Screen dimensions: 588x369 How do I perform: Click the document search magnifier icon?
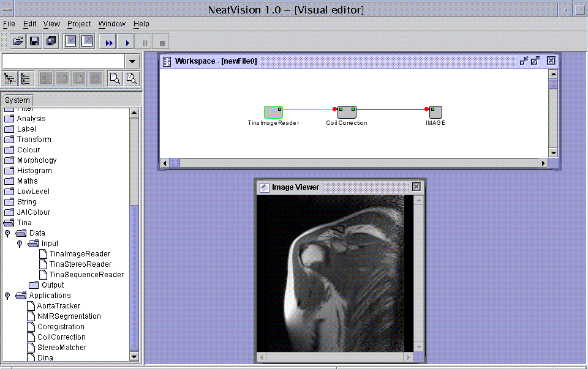coord(114,78)
